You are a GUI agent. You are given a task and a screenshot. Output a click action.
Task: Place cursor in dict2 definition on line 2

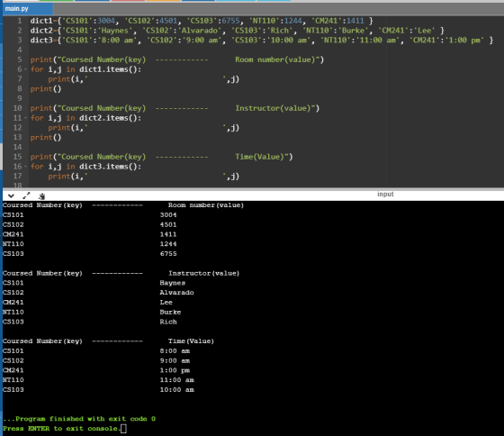click(x=238, y=31)
